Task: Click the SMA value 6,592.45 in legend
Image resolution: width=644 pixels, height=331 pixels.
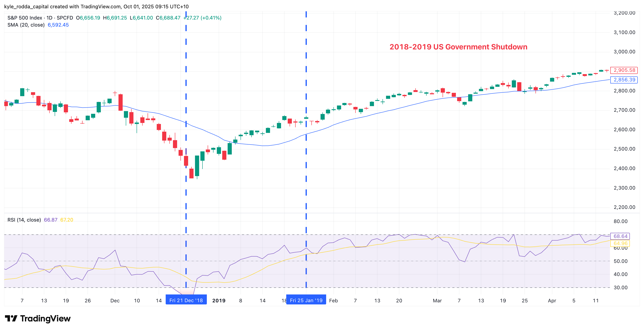Action: click(x=58, y=25)
